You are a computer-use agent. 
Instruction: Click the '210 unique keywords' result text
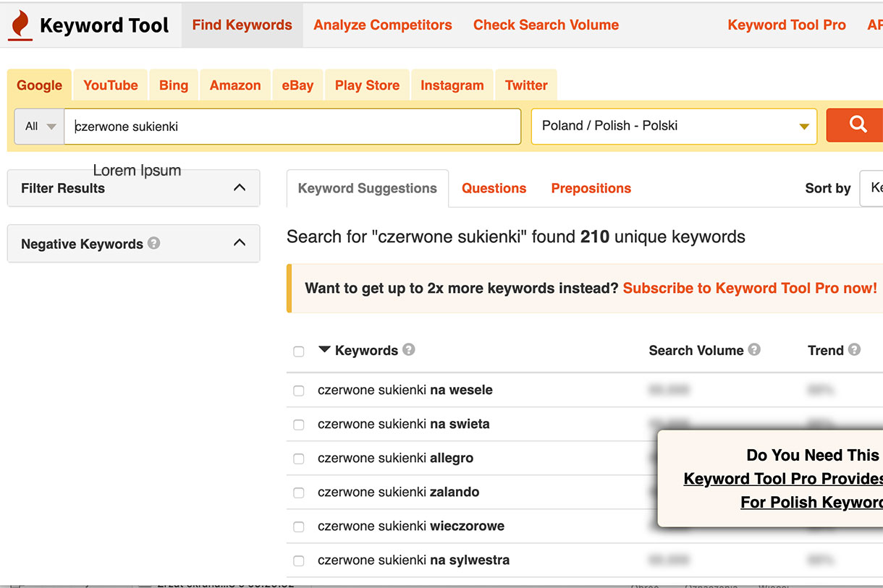click(663, 237)
